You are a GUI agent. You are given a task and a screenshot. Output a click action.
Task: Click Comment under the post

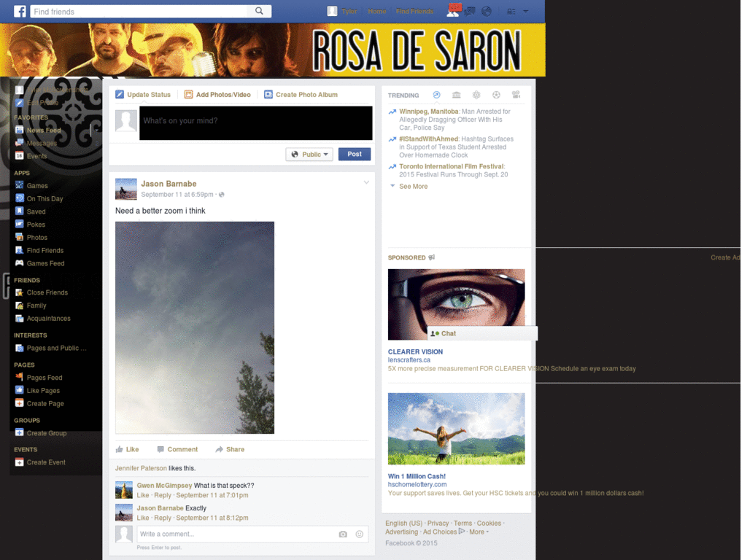(177, 449)
